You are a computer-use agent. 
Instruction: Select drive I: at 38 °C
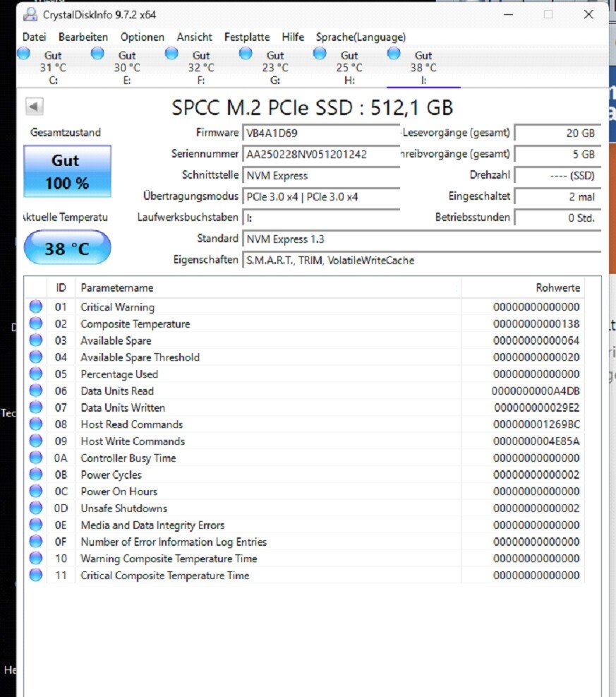coord(423,68)
